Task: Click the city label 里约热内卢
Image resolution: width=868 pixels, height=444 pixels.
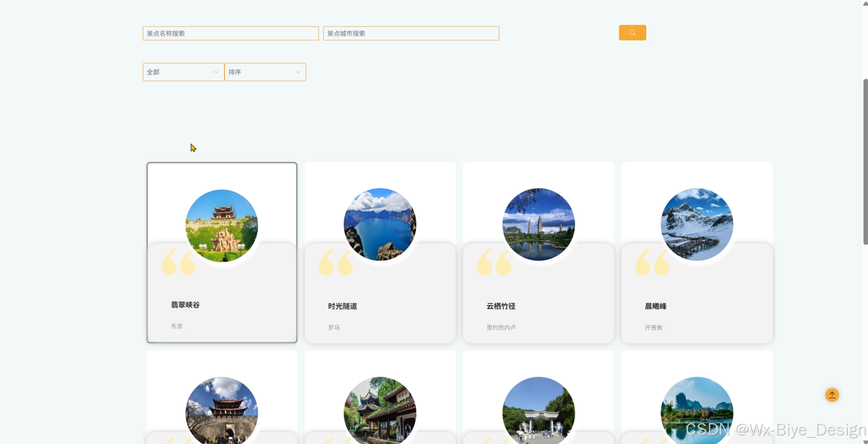Action: tap(501, 328)
